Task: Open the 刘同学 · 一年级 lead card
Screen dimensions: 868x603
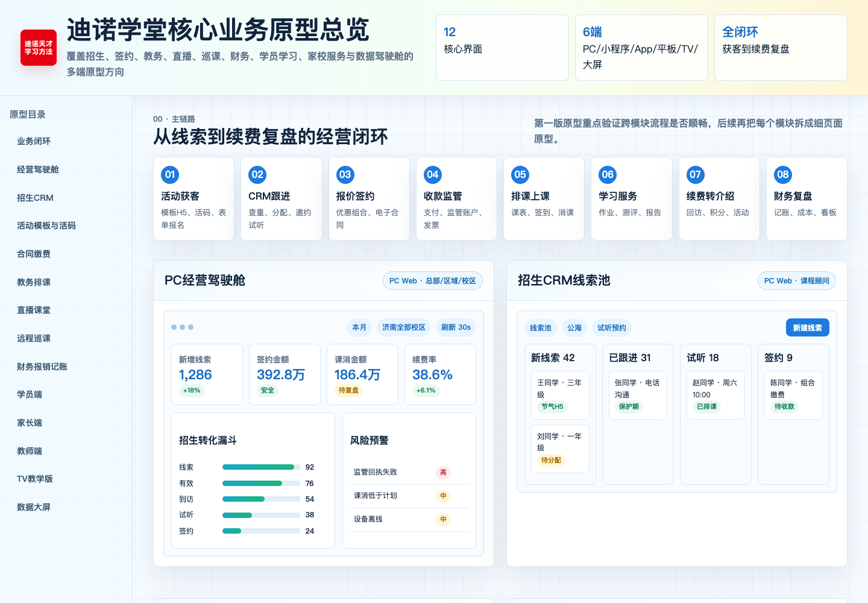Action: (x=560, y=449)
